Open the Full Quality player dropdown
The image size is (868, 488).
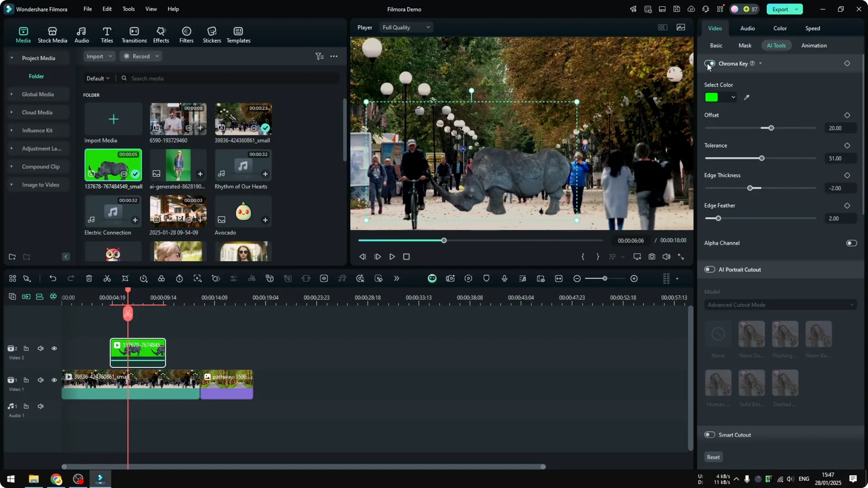pos(406,27)
